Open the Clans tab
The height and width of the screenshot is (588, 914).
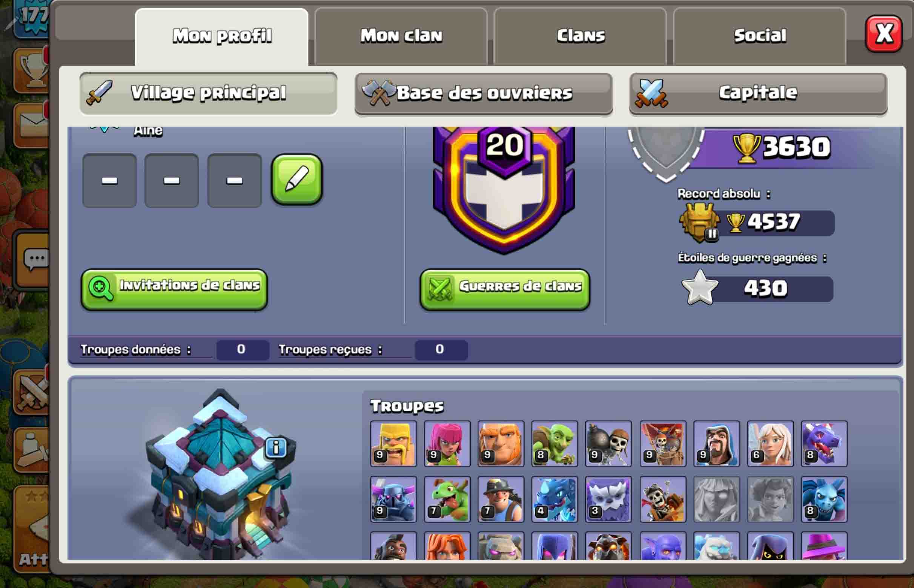point(581,36)
